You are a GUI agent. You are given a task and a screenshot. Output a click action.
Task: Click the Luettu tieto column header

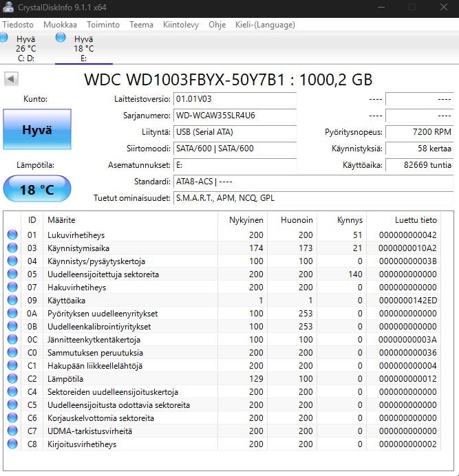click(416, 220)
